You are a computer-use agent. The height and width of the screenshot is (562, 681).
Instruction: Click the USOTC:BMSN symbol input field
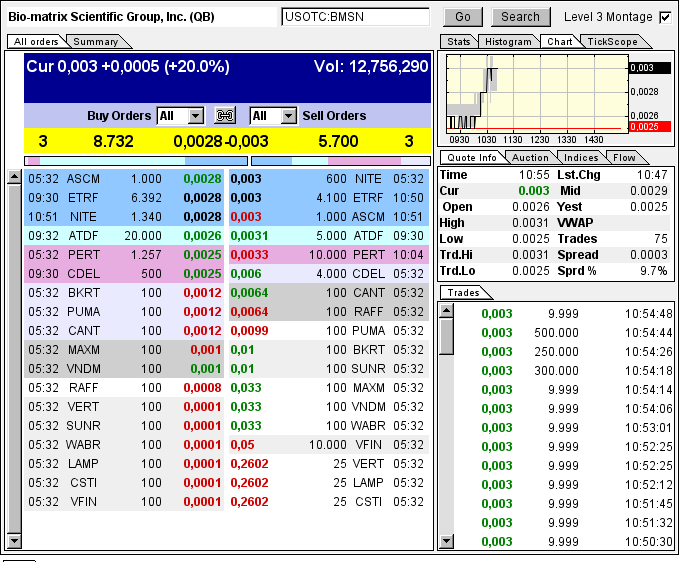coord(355,17)
